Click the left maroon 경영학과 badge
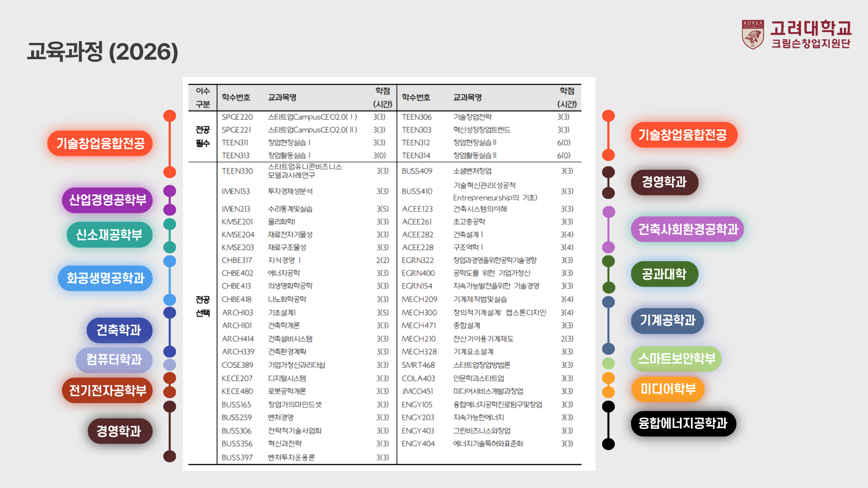The height and width of the screenshot is (488, 868). click(119, 431)
